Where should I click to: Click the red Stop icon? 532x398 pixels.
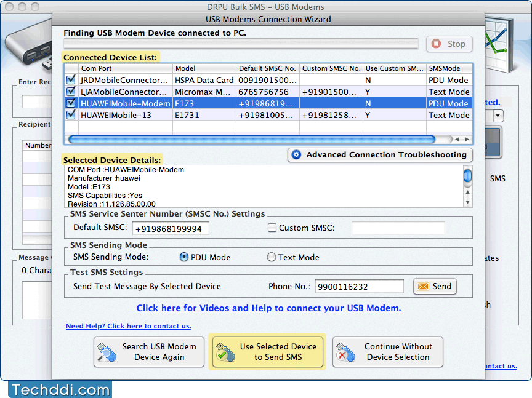point(436,44)
